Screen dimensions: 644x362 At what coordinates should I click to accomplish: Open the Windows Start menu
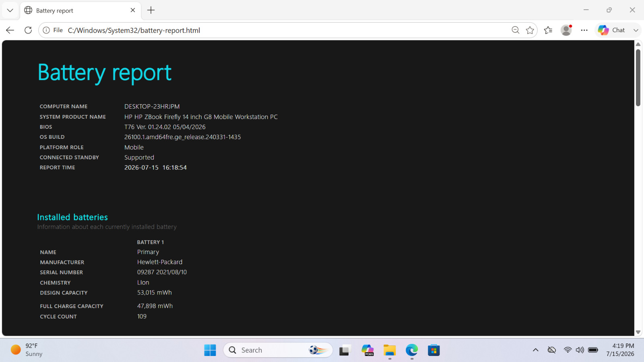point(210,350)
